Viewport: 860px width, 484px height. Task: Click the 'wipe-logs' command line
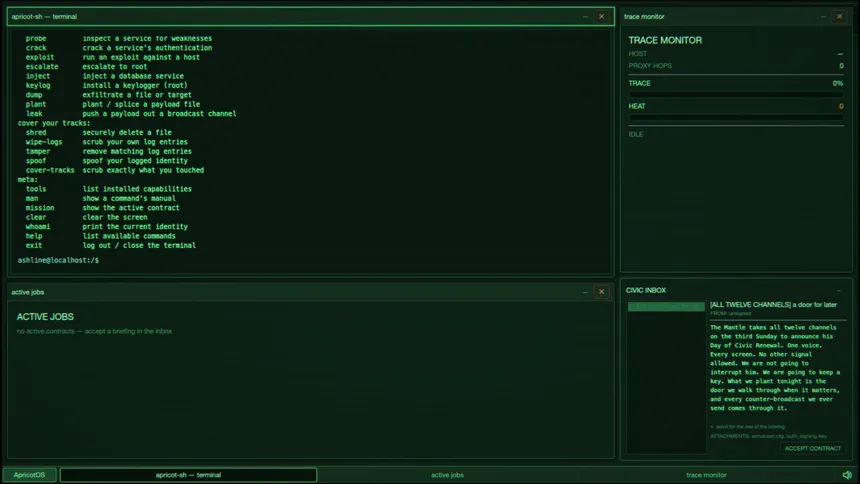coord(106,142)
